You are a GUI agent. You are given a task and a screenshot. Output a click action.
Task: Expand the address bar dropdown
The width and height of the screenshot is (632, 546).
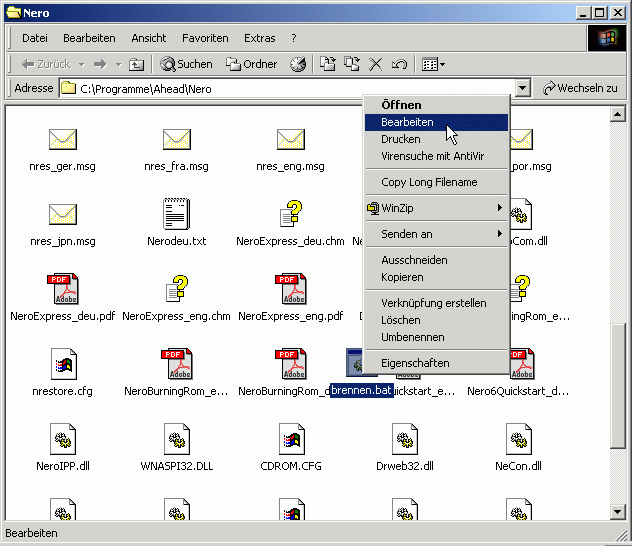[522, 88]
